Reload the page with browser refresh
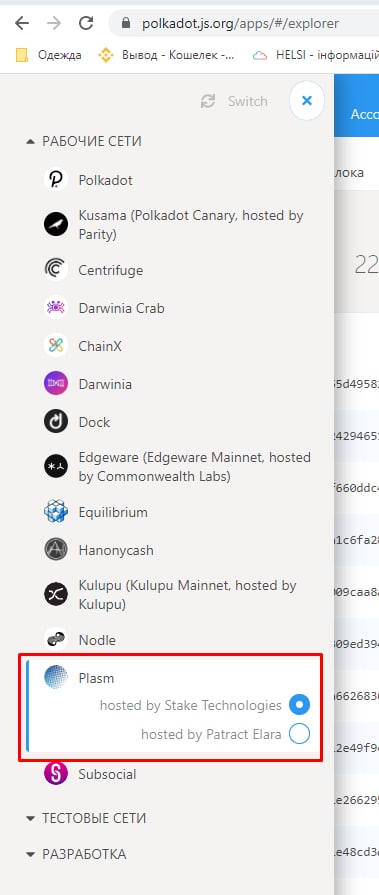Image resolution: width=379 pixels, height=895 pixels. (86, 23)
